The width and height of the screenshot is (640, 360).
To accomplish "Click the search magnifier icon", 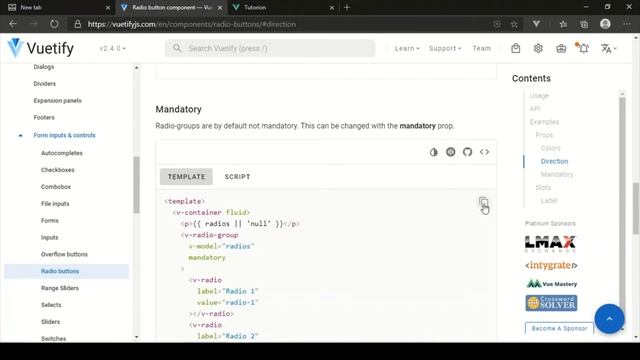I will [177, 48].
